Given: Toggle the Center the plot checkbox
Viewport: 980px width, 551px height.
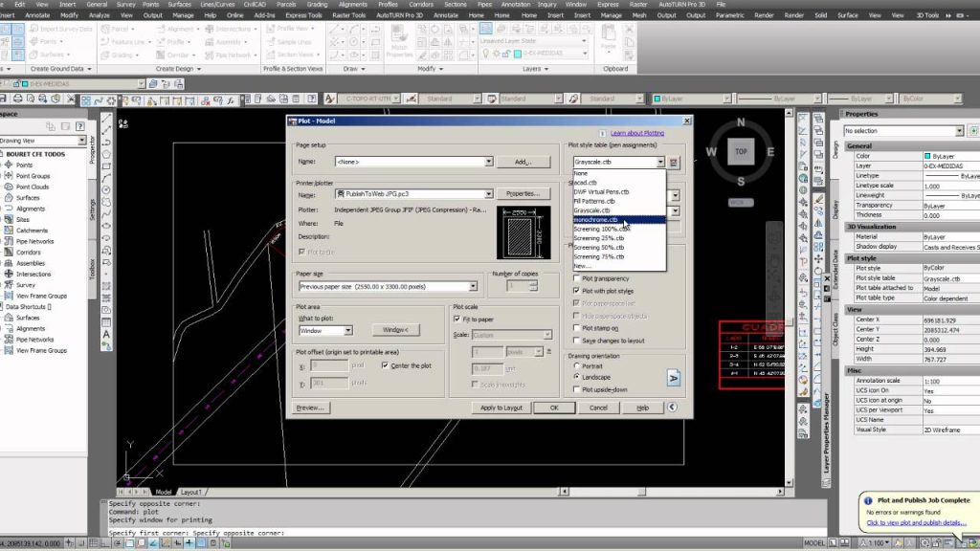Looking at the screenshot, I should tap(385, 365).
